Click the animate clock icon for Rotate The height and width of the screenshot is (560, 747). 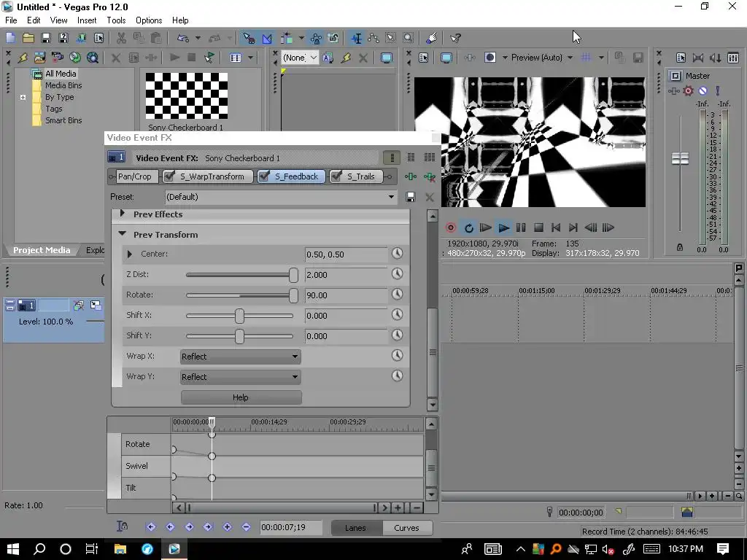pos(398,295)
